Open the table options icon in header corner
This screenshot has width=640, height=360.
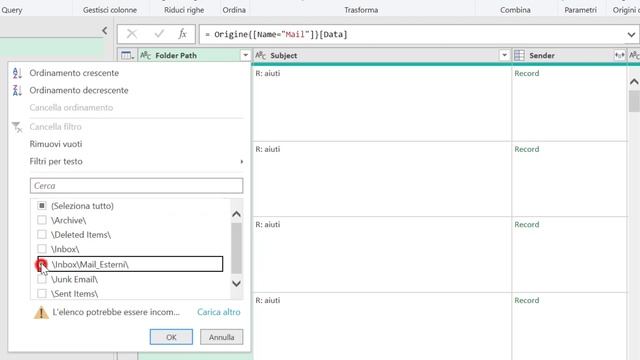click(x=127, y=56)
